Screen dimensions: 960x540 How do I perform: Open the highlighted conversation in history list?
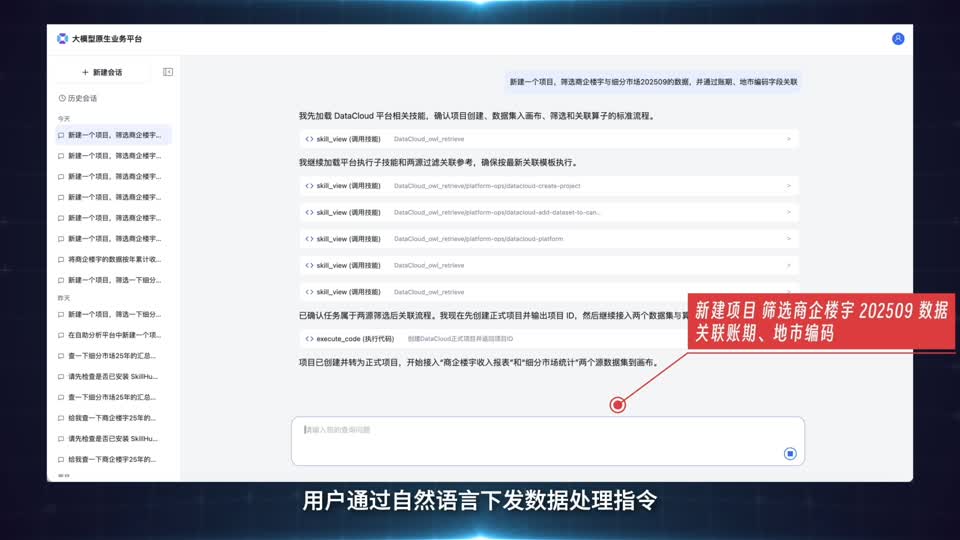tap(113, 135)
